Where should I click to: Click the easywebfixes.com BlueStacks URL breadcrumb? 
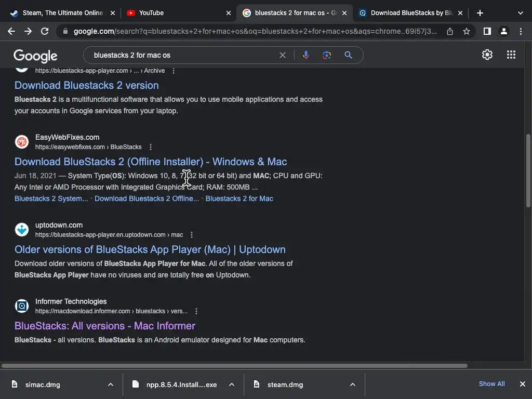pyautogui.click(x=88, y=147)
